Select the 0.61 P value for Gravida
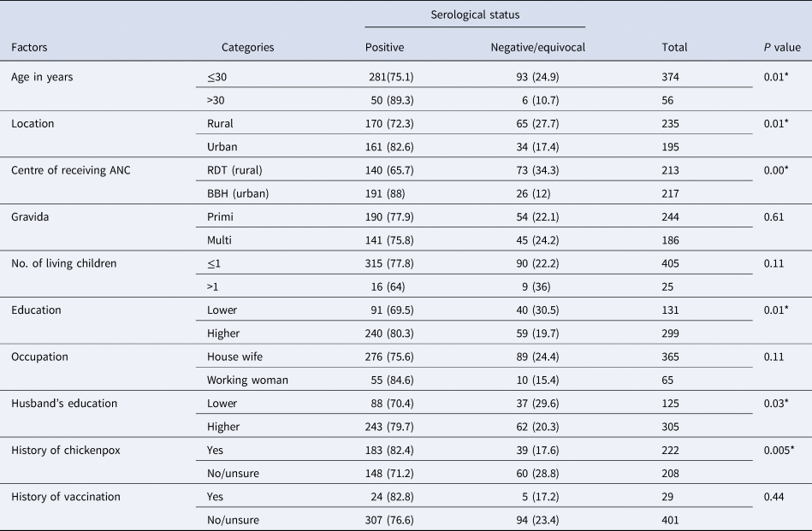 click(773, 217)
